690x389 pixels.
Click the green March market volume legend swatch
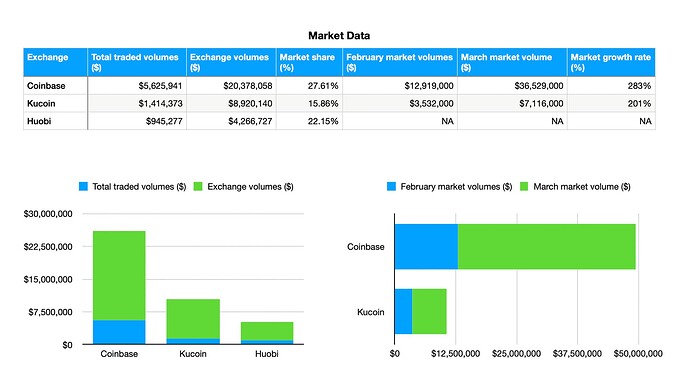524,187
